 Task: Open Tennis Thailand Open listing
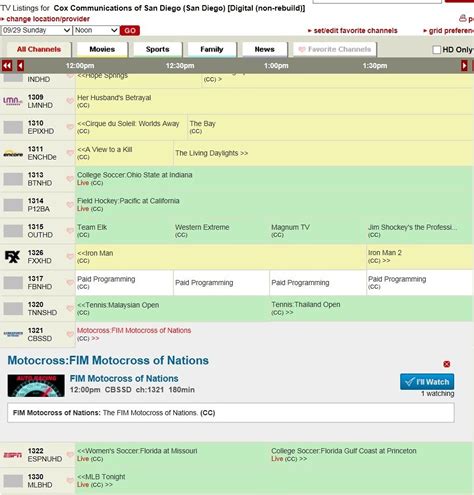pyautogui.click(x=306, y=305)
